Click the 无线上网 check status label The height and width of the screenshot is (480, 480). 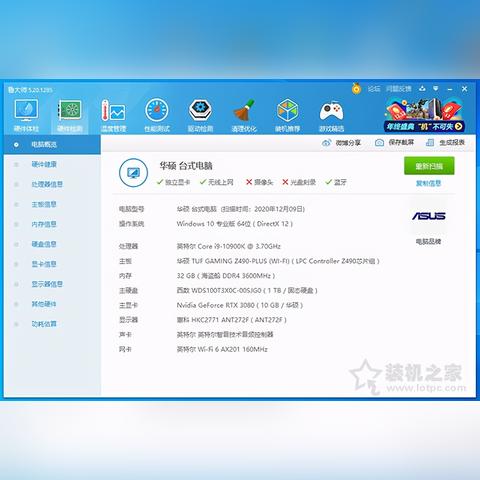point(217,182)
